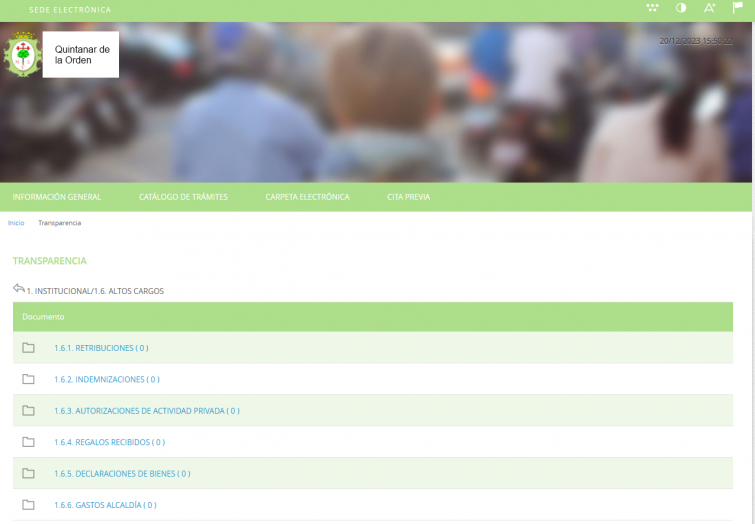Open the sitemap dots icon in top bar
Image resolution: width=755 pixels, height=524 pixels.
pos(652,8)
